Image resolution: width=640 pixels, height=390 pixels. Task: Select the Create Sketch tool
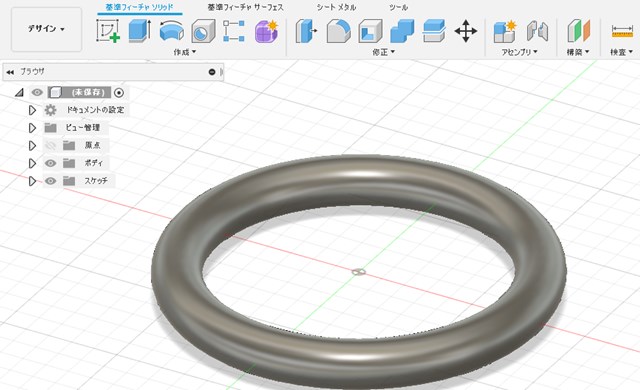pos(108,31)
